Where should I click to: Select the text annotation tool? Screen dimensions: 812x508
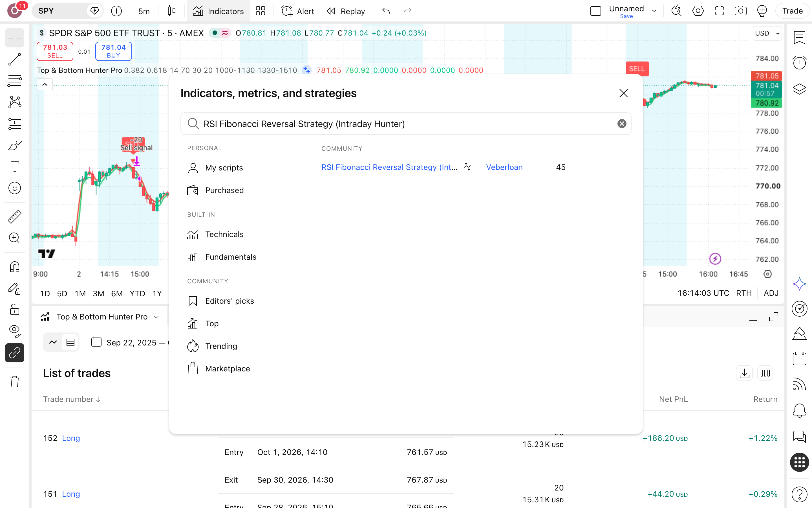(x=14, y=166)
